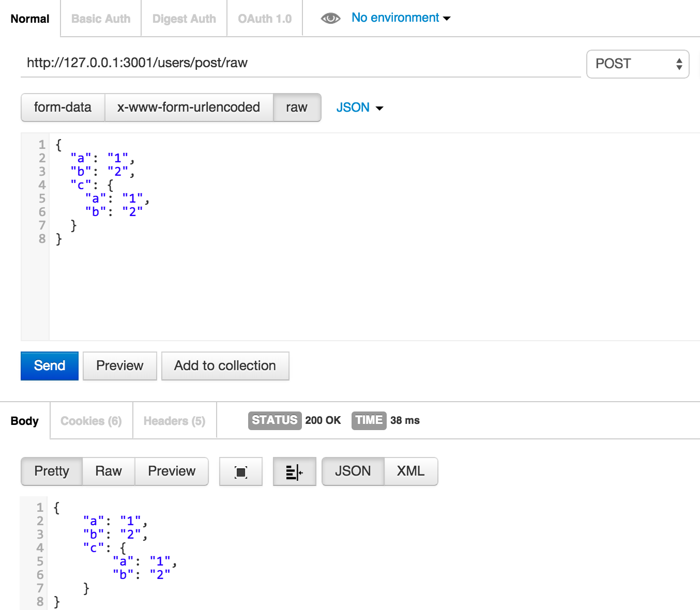Screen dimensions: 700x610
Task: Click the request Preview button
Action: point(120,366)
